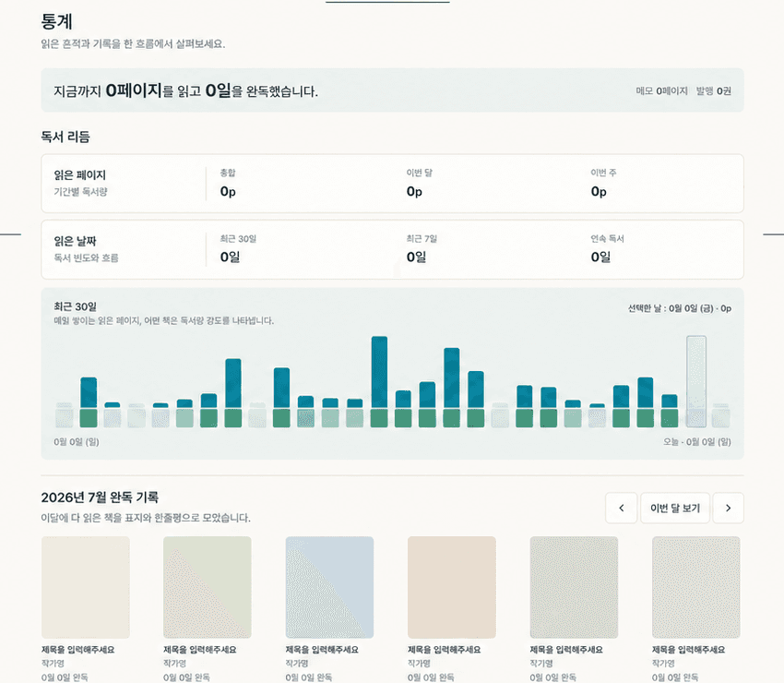Click the 독서 빈도와 흐름 subtitle
Screen dimensions: 784x683
(86, 258)
